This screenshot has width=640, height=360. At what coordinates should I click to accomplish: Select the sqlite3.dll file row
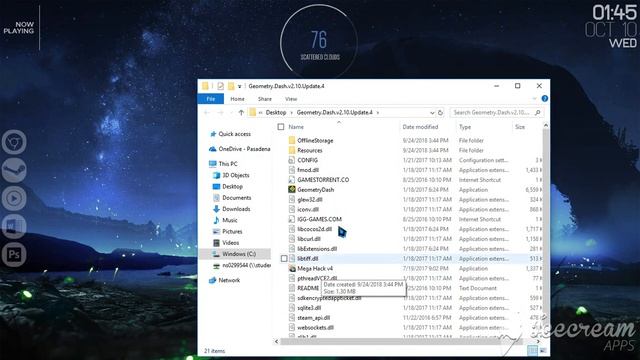(x=410, y=308)
